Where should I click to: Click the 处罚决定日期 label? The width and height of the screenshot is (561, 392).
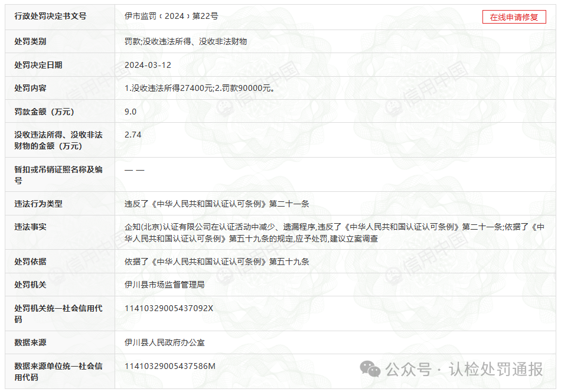tap(38, 65)
